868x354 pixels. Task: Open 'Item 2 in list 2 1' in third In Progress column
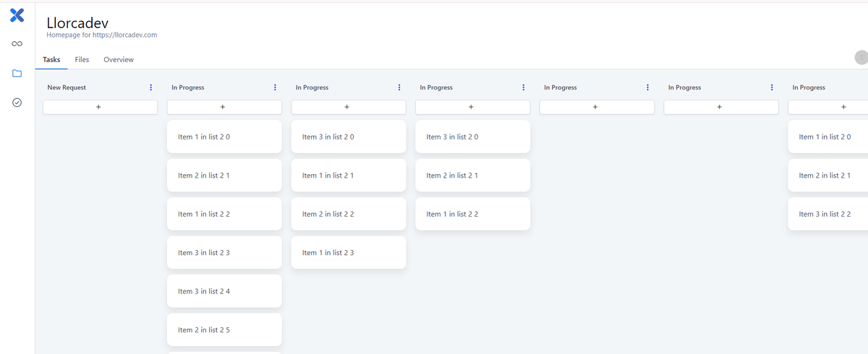click(472, 176)
